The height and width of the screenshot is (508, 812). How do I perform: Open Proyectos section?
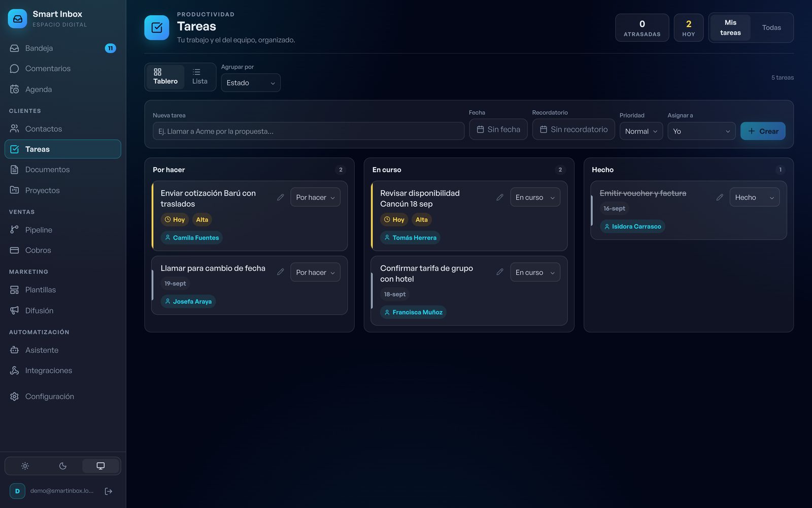pyautogui.click(x=63, y=190)
